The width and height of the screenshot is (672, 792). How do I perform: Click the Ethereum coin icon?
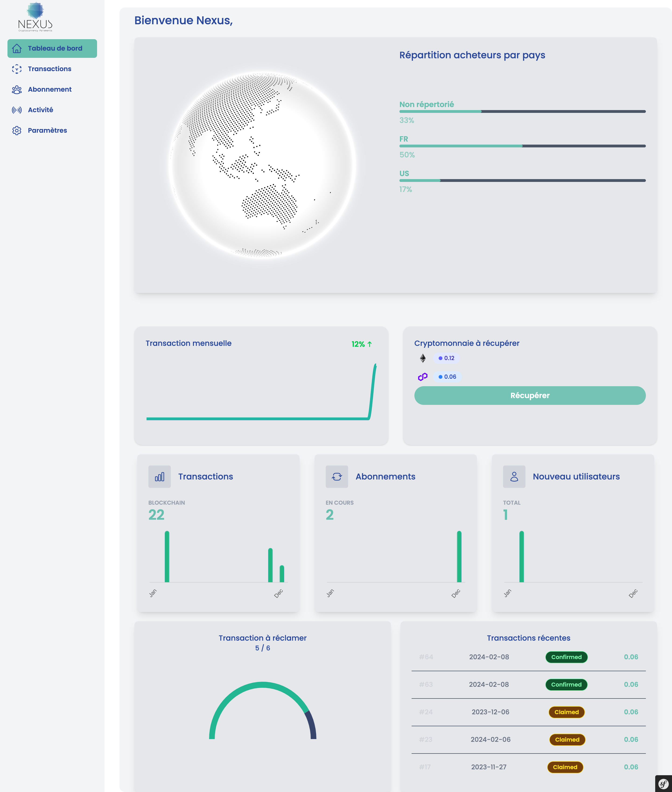pyautogui.click(x=423, y=358)
